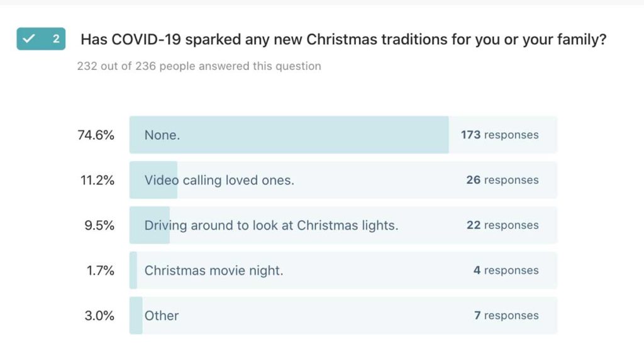Select the question title about COVID-19 Christmas traditions

343,40
